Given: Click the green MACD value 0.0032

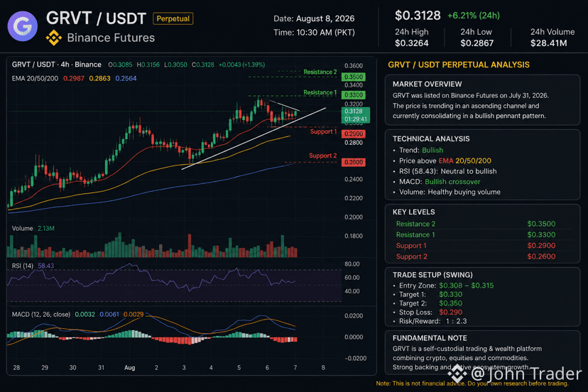Looking at the screenshot, I should pyautogui.click(x=85, y=315).
